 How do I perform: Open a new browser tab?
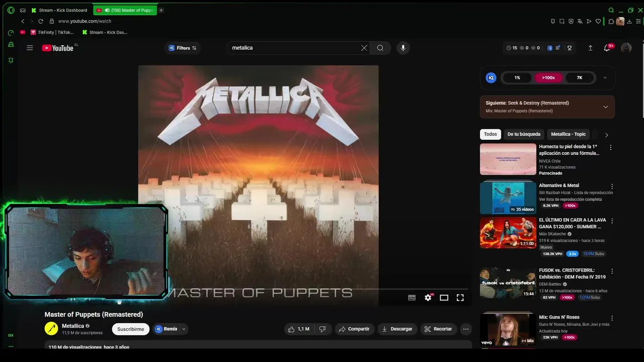coord(161,10)
